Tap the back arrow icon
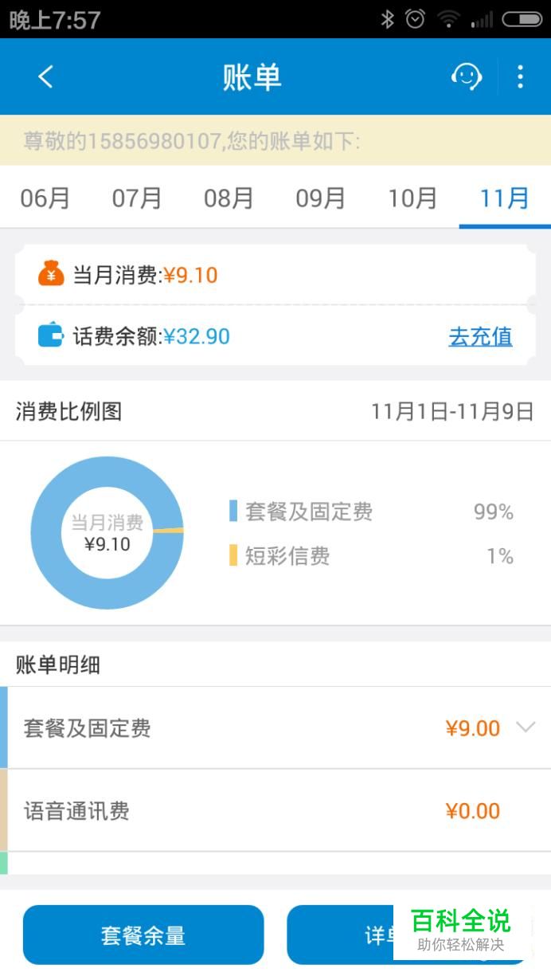551x980 pixels. (x=45, y=77)
